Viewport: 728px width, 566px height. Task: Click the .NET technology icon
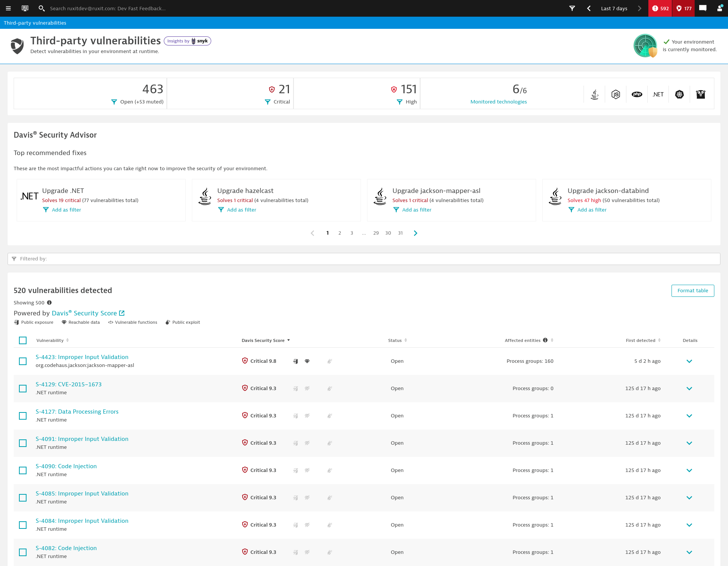(658, 94)
